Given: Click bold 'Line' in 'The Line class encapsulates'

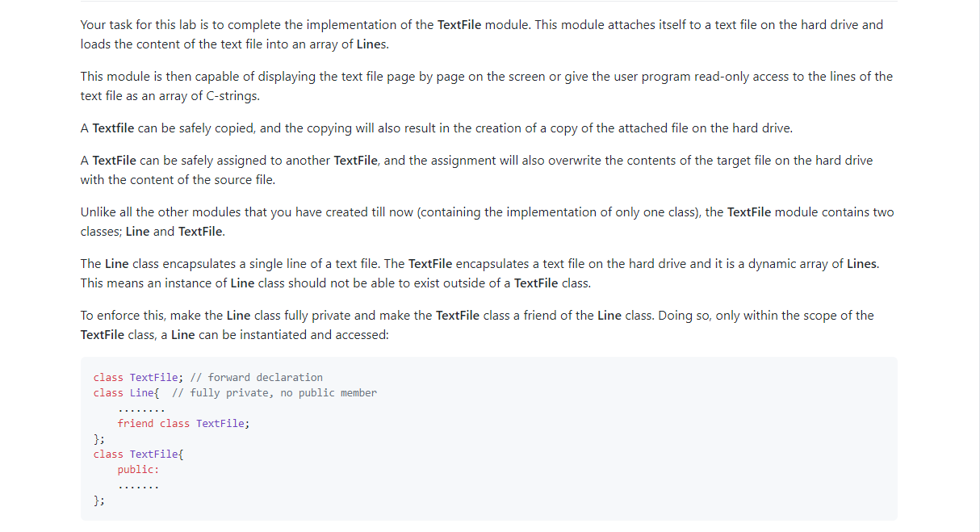Looking at the screenshot, I should [116, 264].
